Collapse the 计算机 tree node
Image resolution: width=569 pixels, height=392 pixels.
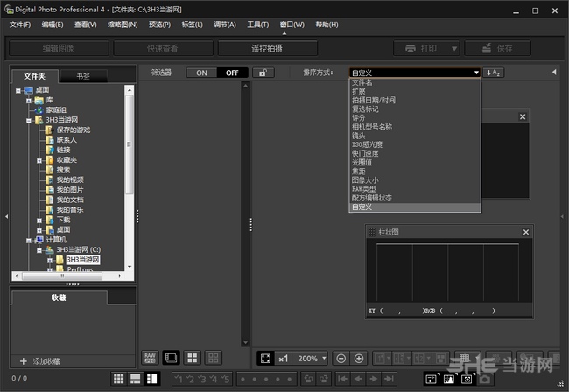(28, 240)
